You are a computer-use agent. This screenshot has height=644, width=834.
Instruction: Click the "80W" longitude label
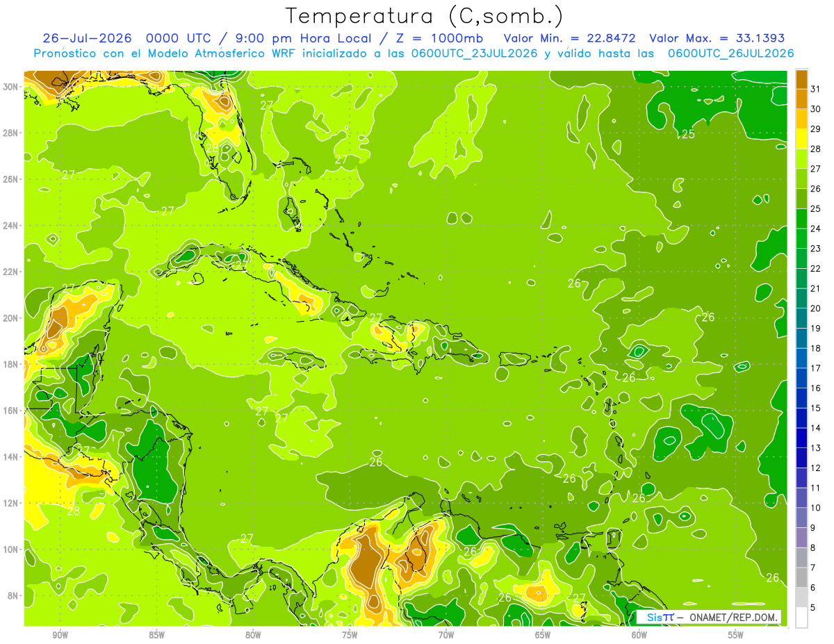(253, 635)
